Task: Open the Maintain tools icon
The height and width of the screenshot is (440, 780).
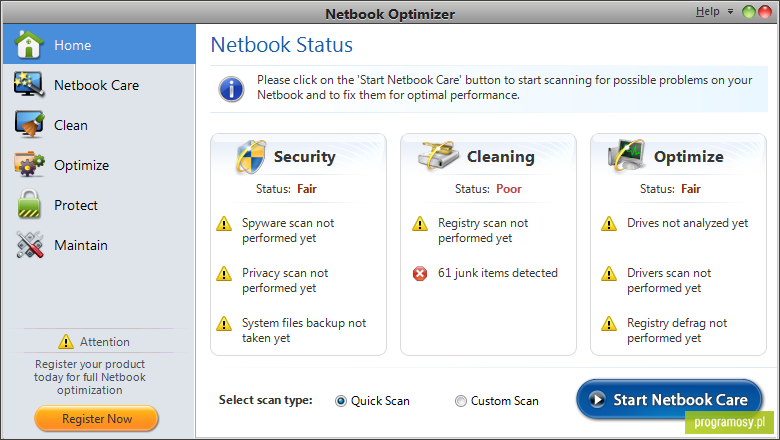Action: click(x=29, y=245)
